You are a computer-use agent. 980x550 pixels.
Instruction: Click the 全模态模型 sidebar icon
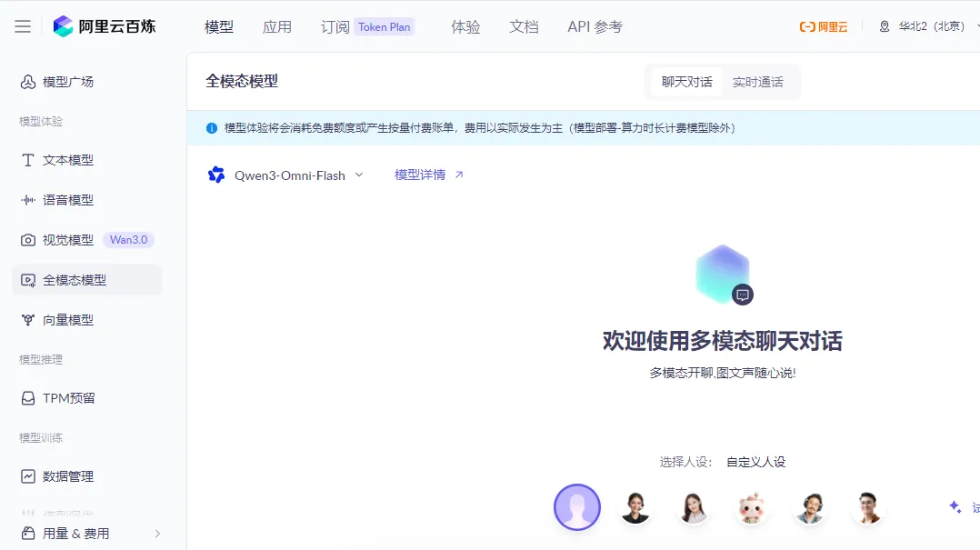click(28, 280)
